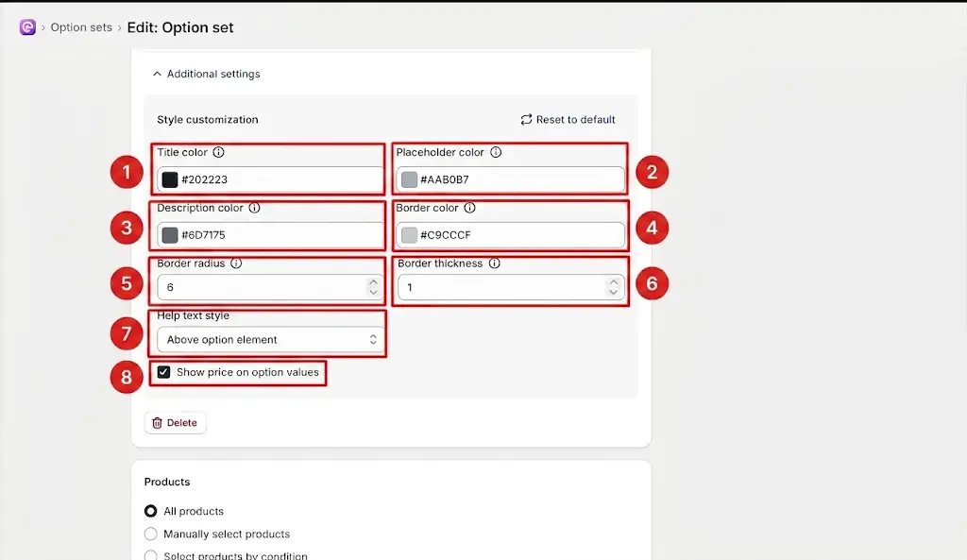Image resolution: width=967 pixels, height=560 pixels.
Task: Click the Reset to default button
Action: (x=568, y=120)
